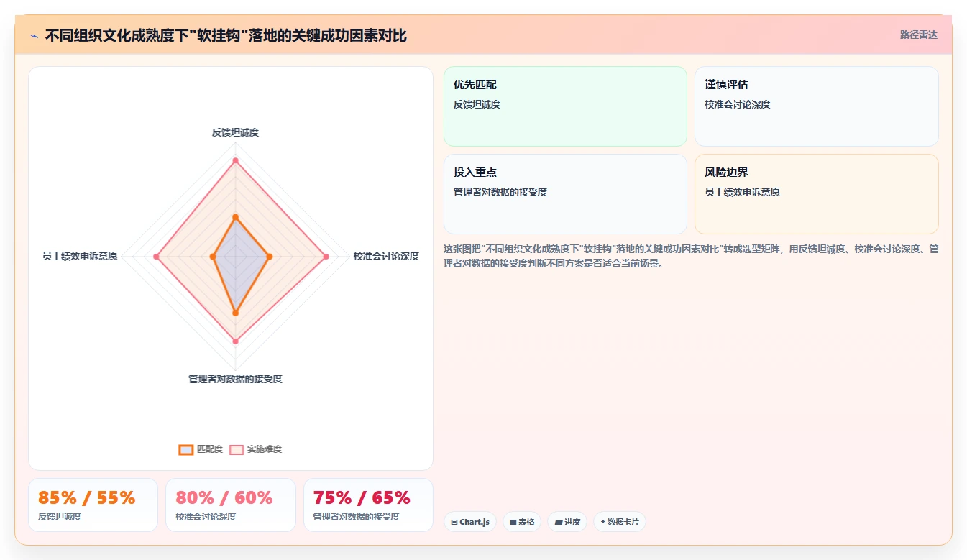Select the 表格 tag
Viewport: 967px width, 560px height.
click(x=522, y=522)
